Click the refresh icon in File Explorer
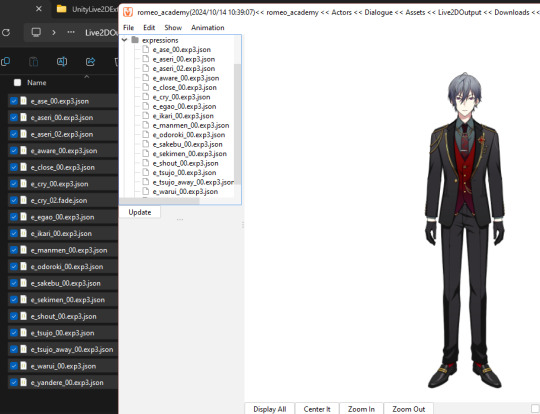Screen dimensions: 540x414 tap(6, 32)
